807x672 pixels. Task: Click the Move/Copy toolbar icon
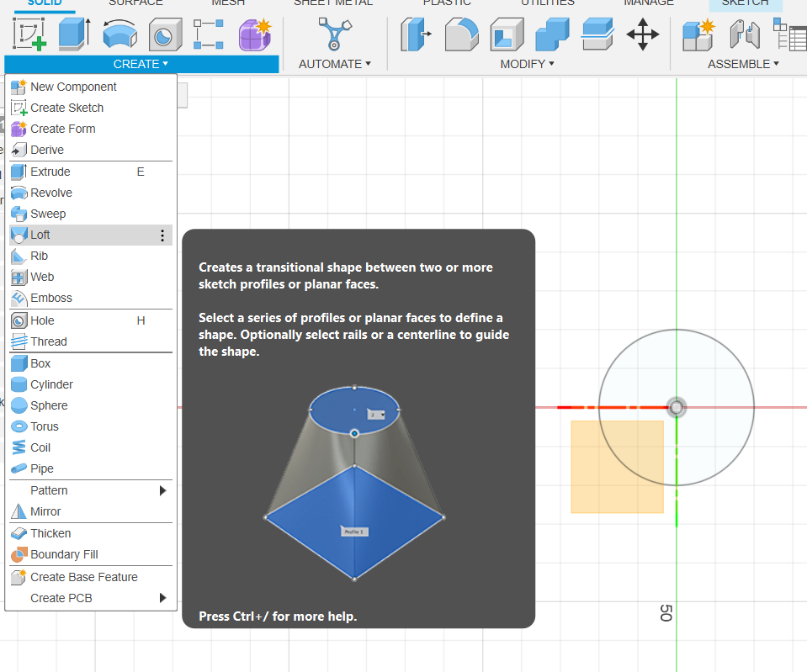pyautogui.click(x=643, y=34)
